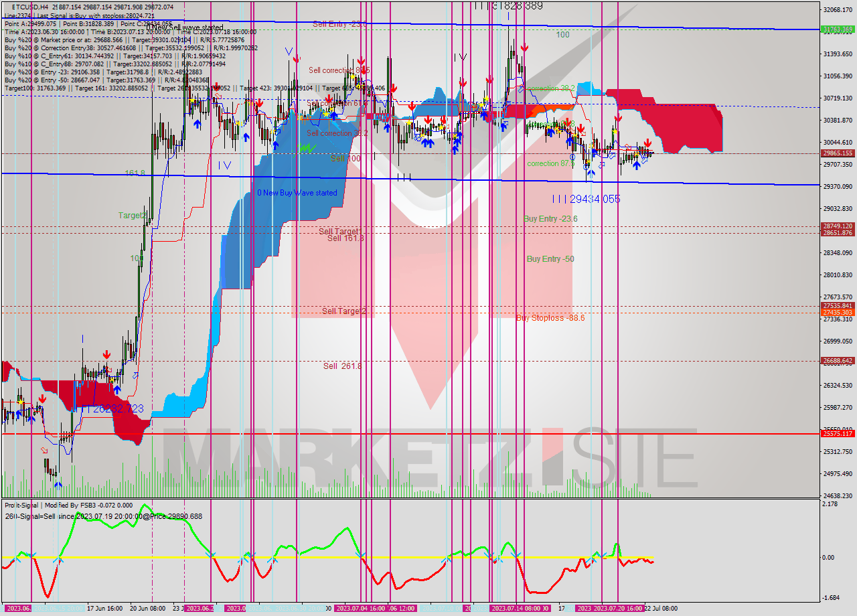Click the 'Sell Entry -23.6' chart label

click(339, 24)
